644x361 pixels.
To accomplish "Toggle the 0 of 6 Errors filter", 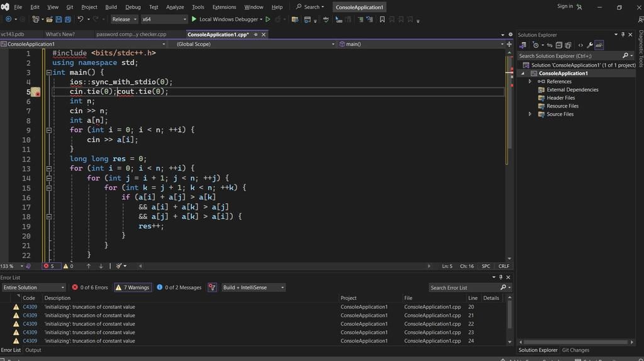I will coord(89,287).
